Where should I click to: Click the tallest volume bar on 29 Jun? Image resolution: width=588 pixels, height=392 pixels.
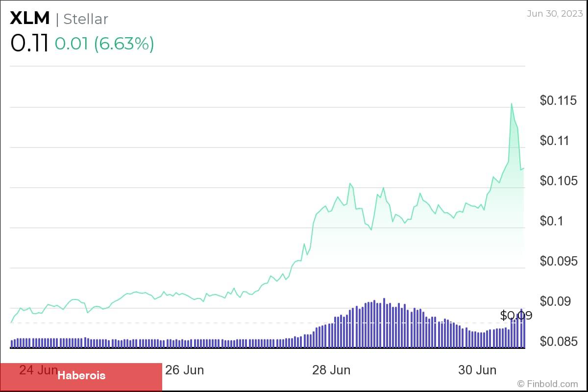384,322
